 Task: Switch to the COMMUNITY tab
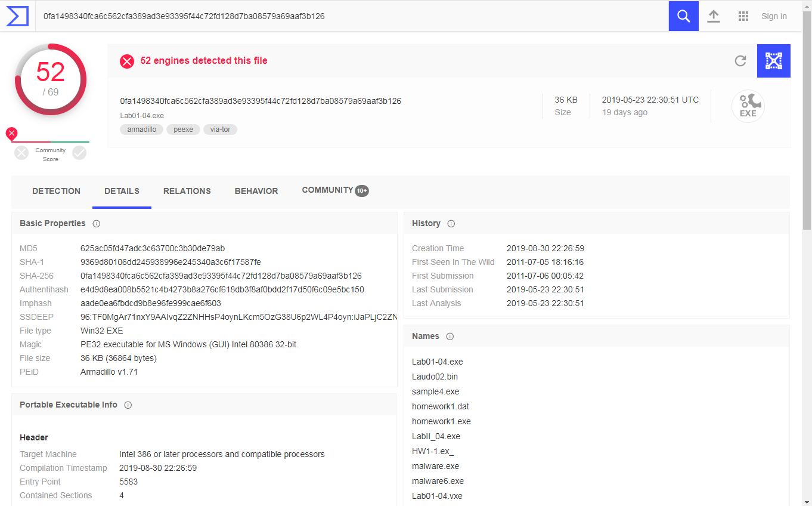[335, 190]
